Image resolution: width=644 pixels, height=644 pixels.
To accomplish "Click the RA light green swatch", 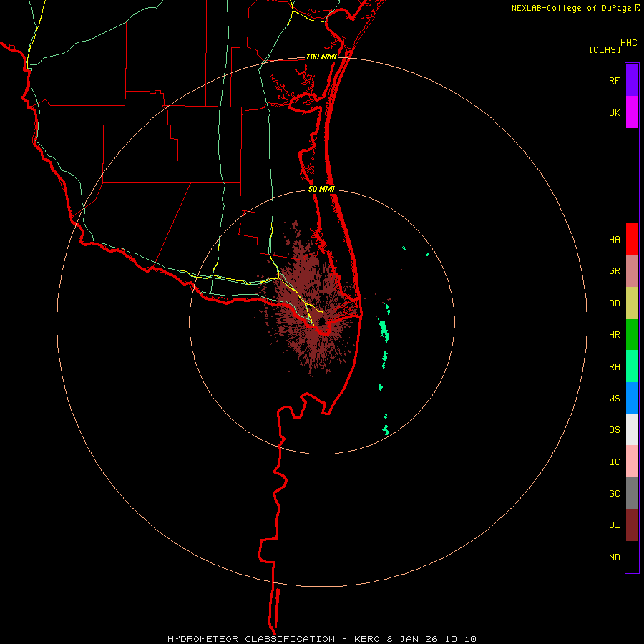I will 632,366.
